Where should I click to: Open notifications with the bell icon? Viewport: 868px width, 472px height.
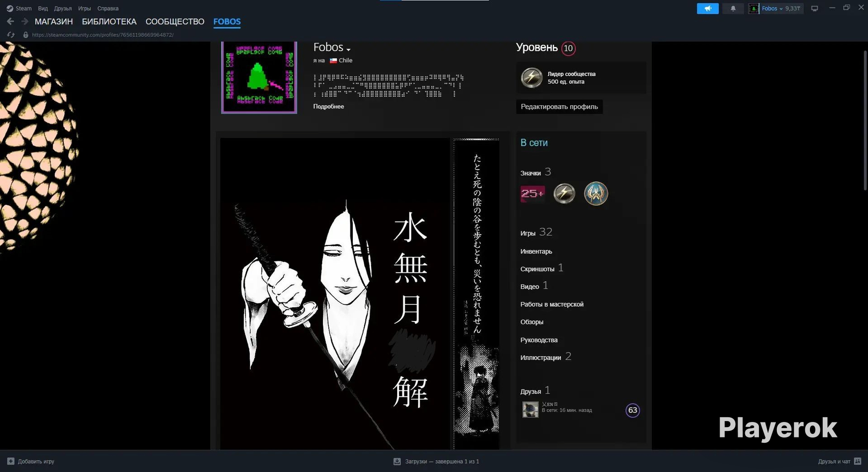(733, 8)
